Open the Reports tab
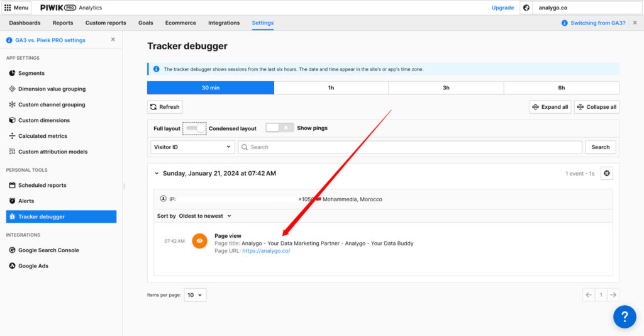The height and width of the screenshot is (336, 644). 63,23
